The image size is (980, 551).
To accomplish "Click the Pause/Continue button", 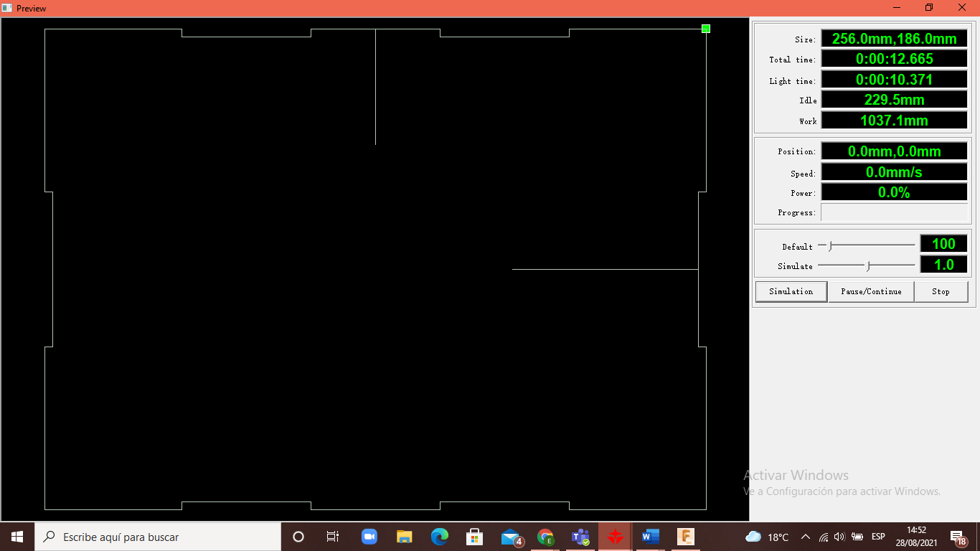I will [x=871, y=291].
